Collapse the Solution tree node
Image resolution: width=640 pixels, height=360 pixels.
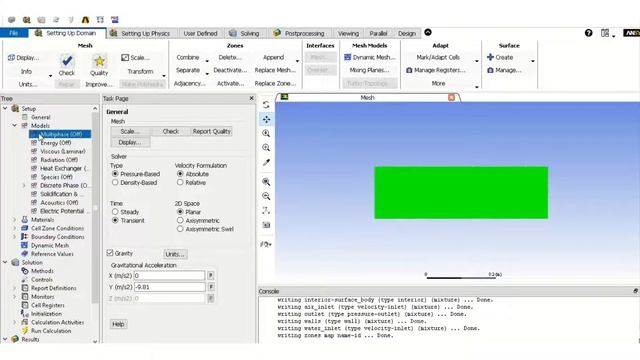click(x=5, y=262)
